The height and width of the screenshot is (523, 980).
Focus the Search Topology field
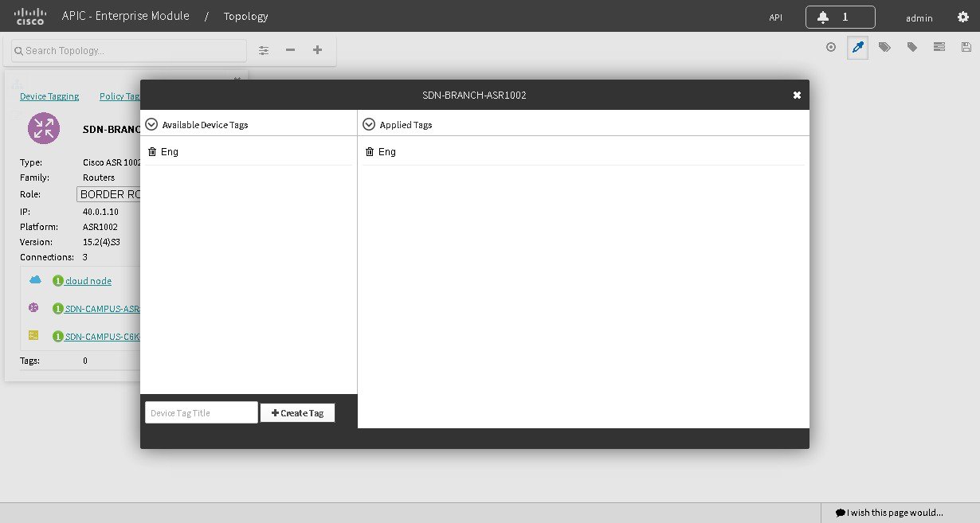pyautogui.click(x=129, y=50)
